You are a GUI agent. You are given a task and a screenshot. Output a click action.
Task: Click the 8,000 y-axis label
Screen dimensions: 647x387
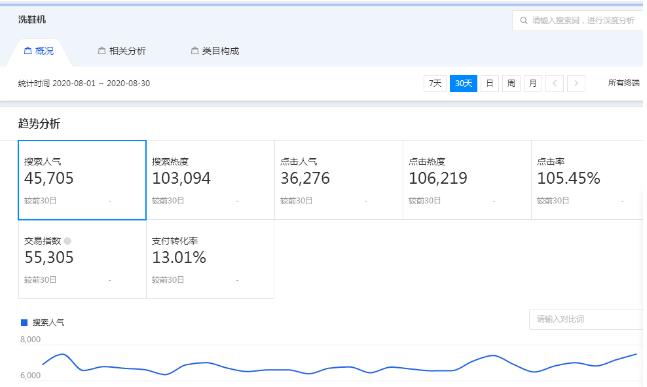coord(30,339)
